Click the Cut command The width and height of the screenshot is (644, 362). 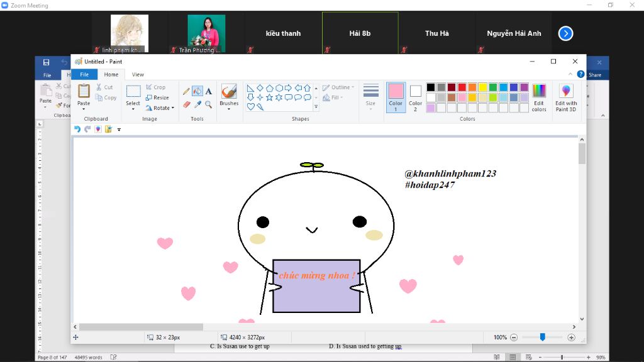pyautogui.click(x=104, y=87)
